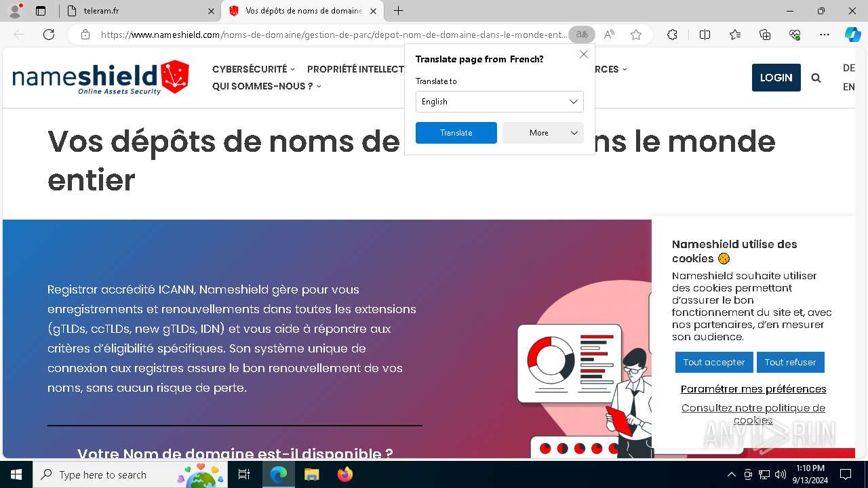
Task: Click the address bar URL
Action: [334, 35]
